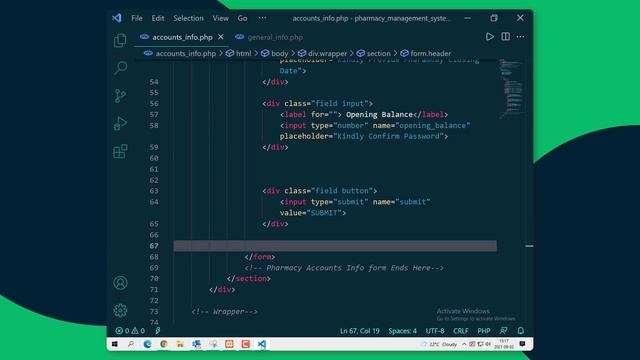Image resolution: width=640 pixels, height=360 pixels.
Task: Change line endings via CRLF
Action: point(460,331)
